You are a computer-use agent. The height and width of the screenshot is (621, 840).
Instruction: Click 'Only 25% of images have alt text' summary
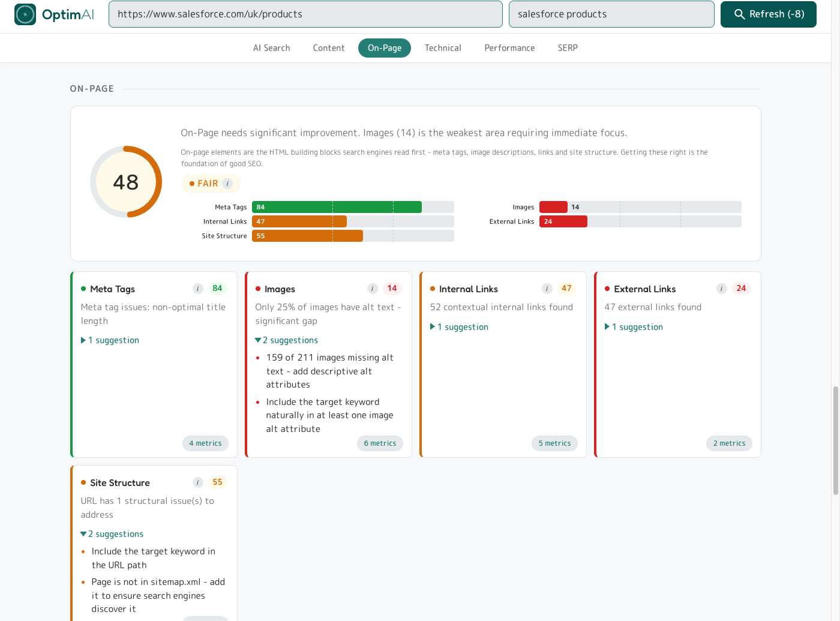click(328, 314)
